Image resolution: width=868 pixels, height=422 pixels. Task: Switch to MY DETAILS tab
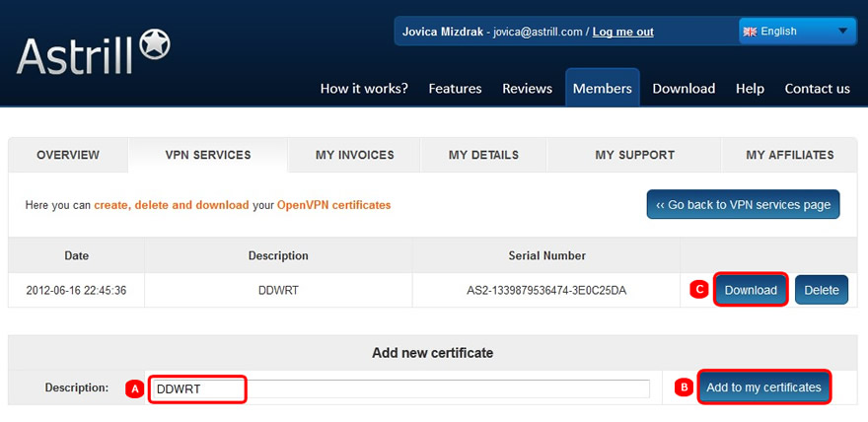click(x=484, y=156)
